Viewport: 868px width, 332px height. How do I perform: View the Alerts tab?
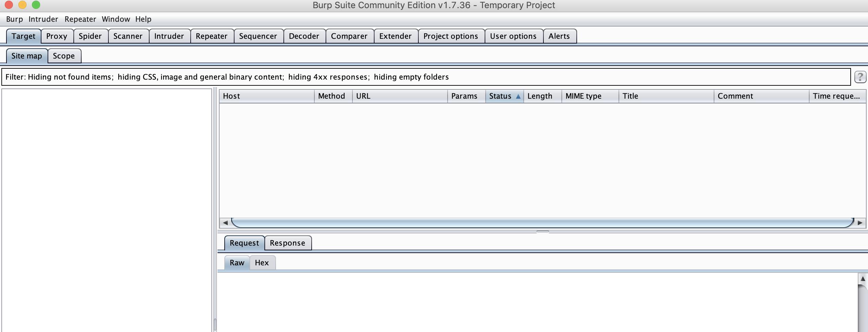[x=559, y=36]
